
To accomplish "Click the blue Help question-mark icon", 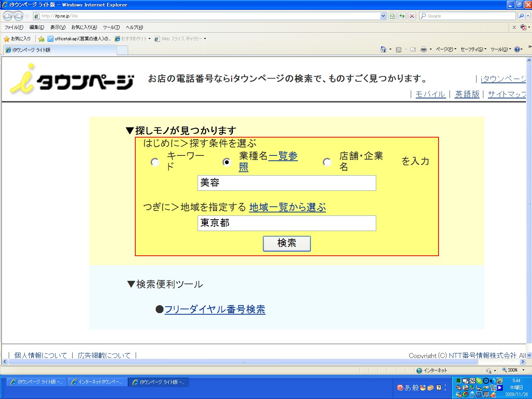I will [518, 49].
